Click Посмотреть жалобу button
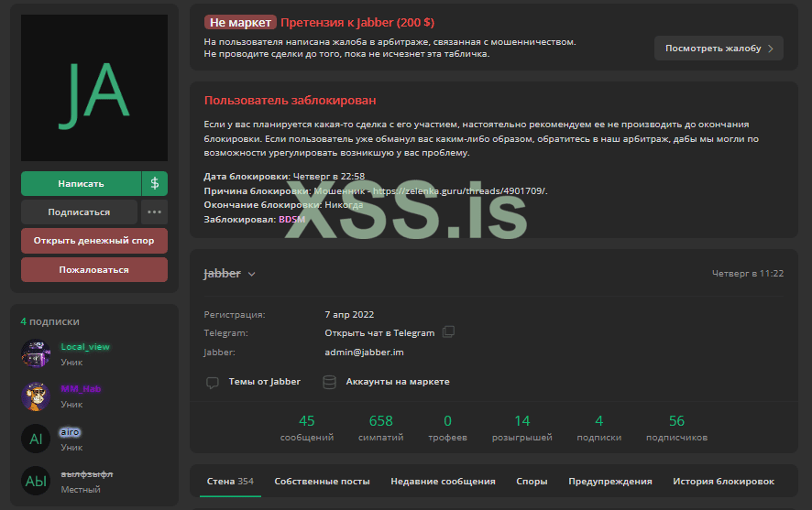812x510 pixels. pos(719,49)
